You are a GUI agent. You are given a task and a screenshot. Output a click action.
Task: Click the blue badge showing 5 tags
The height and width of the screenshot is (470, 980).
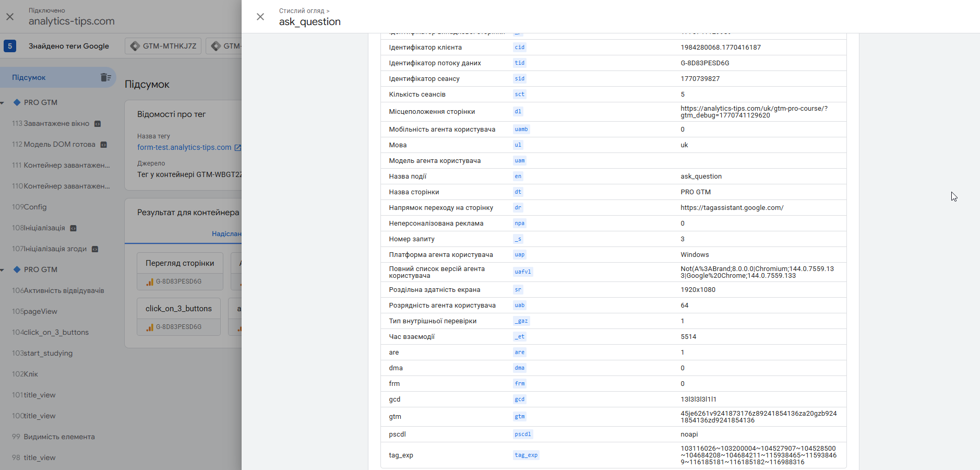9,46
